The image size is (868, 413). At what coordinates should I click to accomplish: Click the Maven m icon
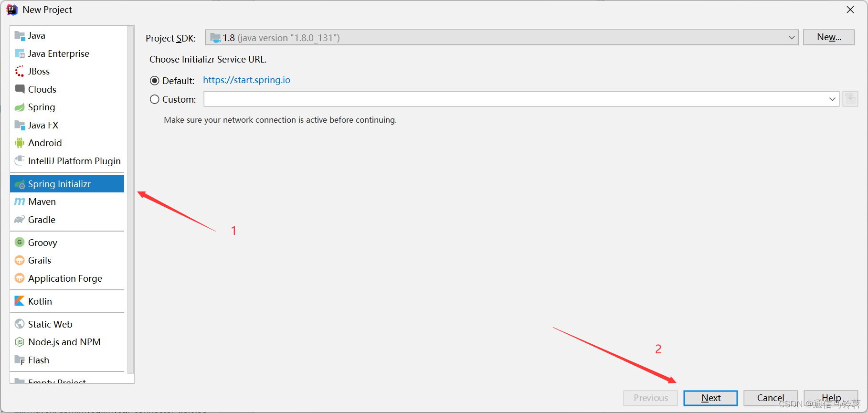click(x=20, y=201)
